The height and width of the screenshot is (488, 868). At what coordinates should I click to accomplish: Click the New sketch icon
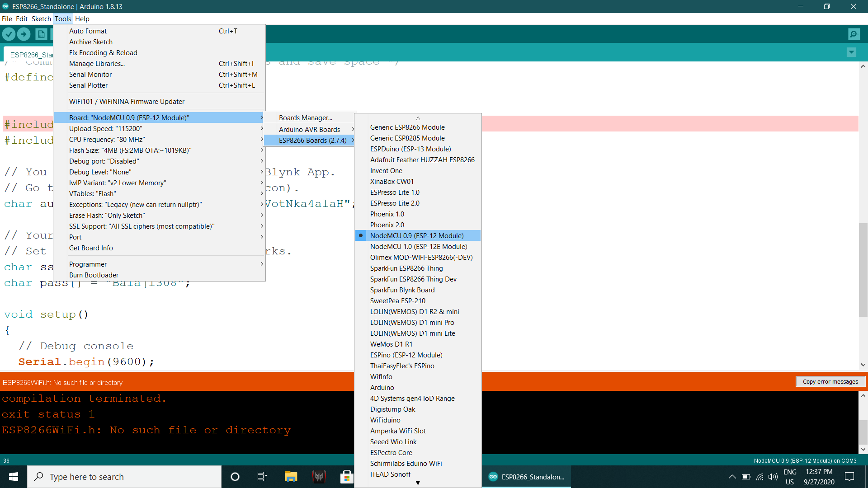point(41,34)
